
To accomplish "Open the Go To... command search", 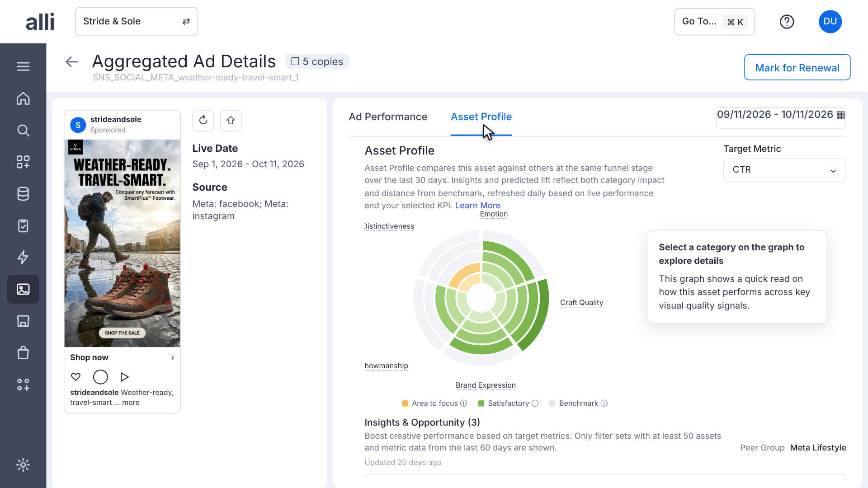I will [714, 22].
